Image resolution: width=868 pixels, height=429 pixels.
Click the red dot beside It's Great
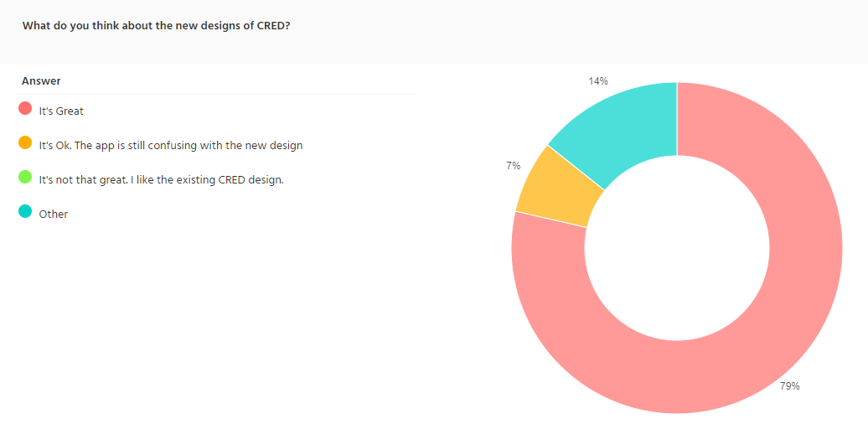tap(25, 109)
